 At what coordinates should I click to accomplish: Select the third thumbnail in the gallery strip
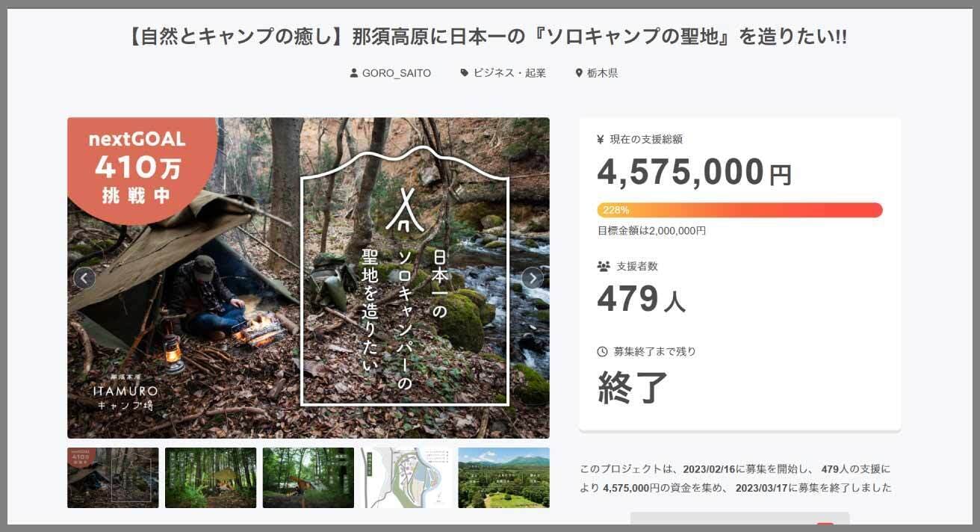point(308,477)
